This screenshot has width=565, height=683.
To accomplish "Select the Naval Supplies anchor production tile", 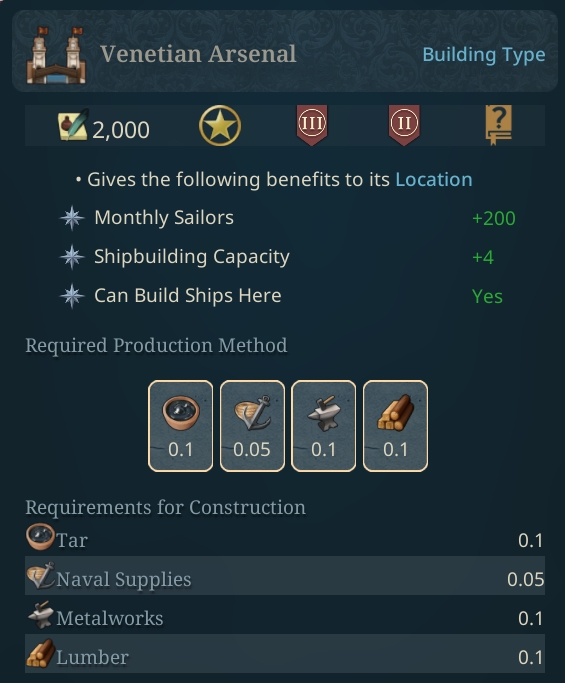I will click(252, 426).
